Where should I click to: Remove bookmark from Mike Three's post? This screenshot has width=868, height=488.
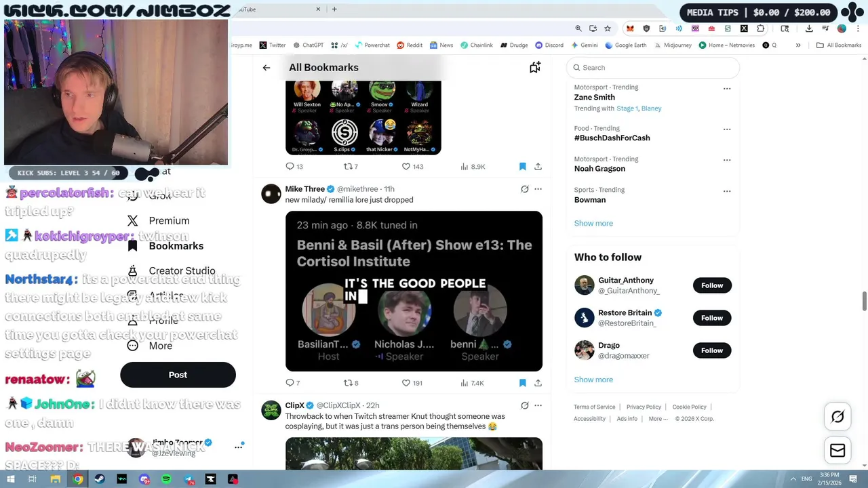522,383
